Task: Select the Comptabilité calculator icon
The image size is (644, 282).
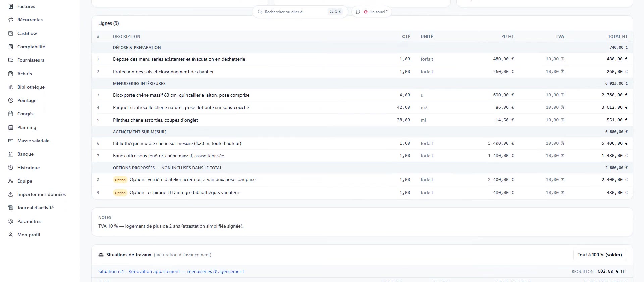Action: tap(11, 47)
